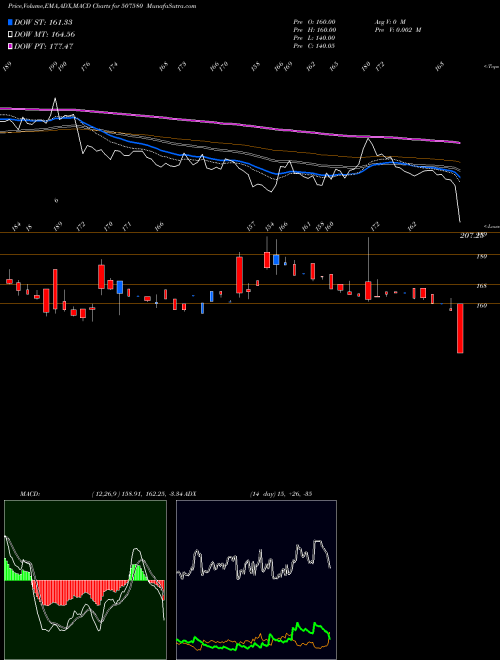Open the MACD histogram panel

85,580
